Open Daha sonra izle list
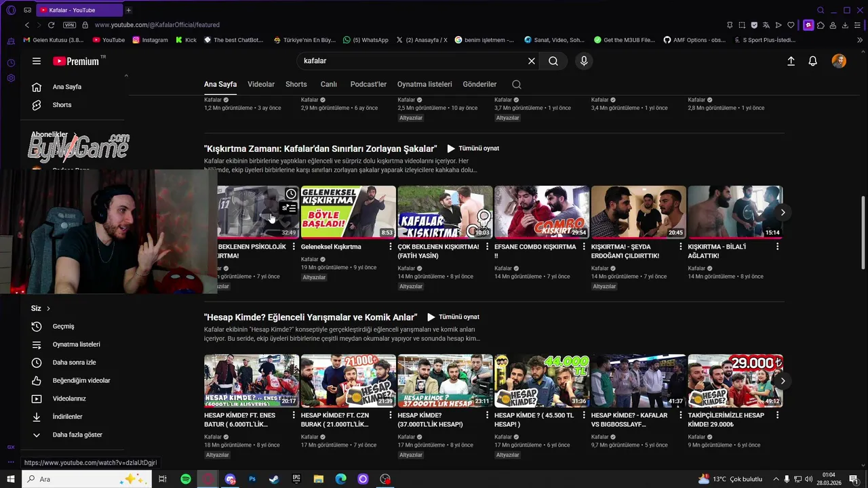 click(x=73, y=363)
